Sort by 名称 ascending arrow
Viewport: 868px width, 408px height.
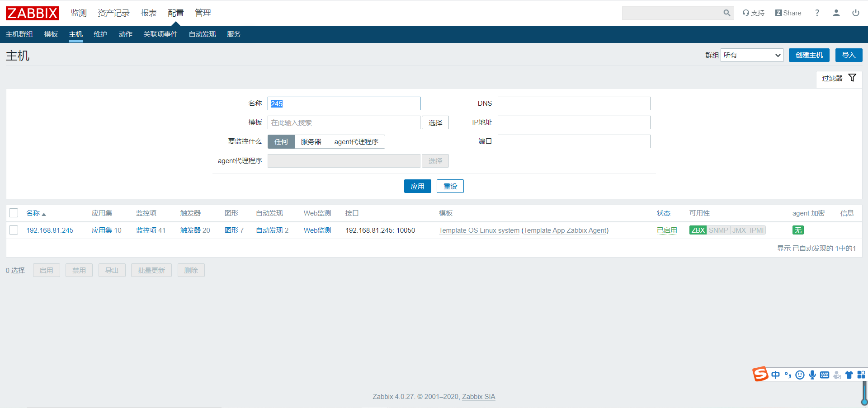(x=44, y=214)
